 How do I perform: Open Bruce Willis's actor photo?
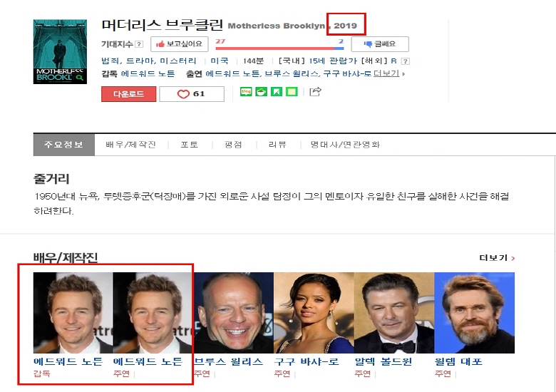coord(233,313)
